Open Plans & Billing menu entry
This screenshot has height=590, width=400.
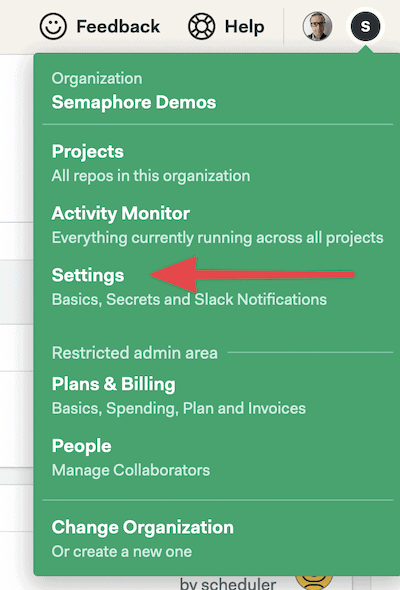[x=114, y=384]
